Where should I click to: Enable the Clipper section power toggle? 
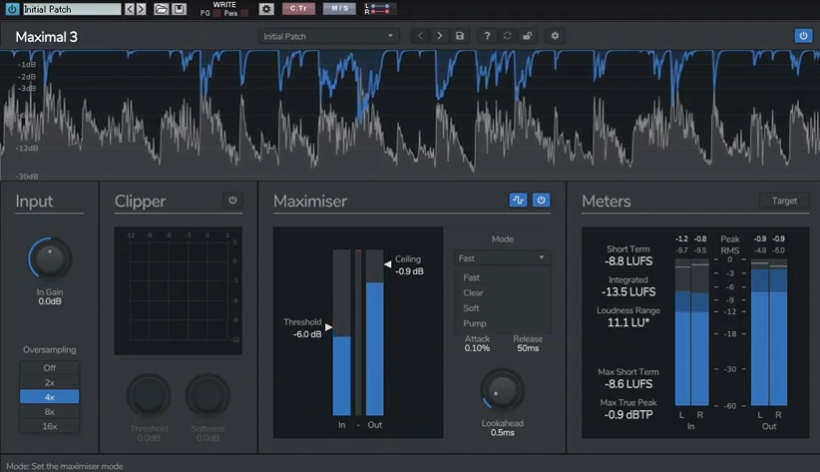pos(233,201)
